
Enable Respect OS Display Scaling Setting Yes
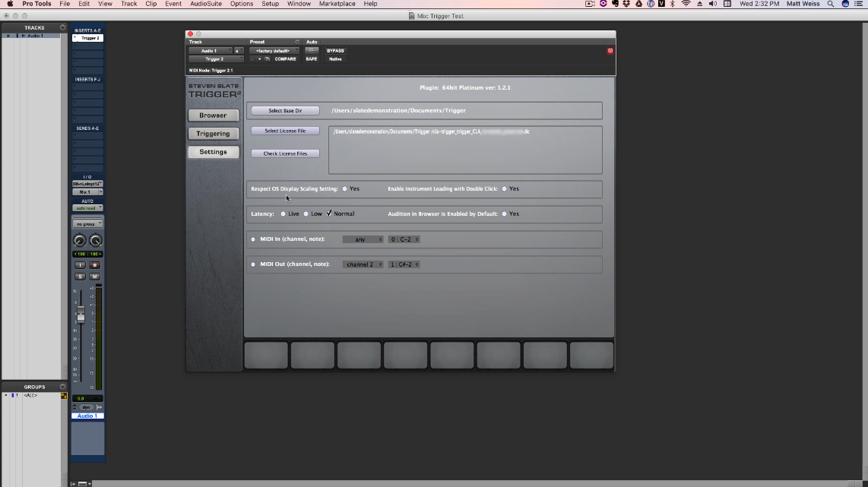point(345,189)
